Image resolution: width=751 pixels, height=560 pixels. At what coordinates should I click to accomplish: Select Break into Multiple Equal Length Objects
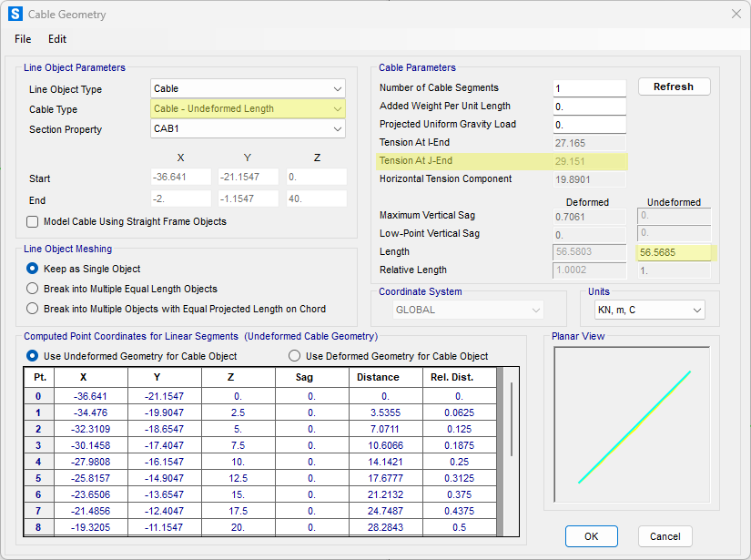[x=33, y=289]
